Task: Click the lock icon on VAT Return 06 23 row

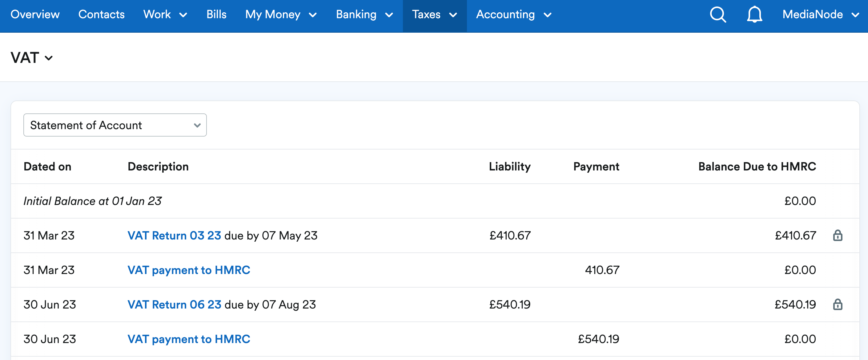Action: [x=838, y=305]
